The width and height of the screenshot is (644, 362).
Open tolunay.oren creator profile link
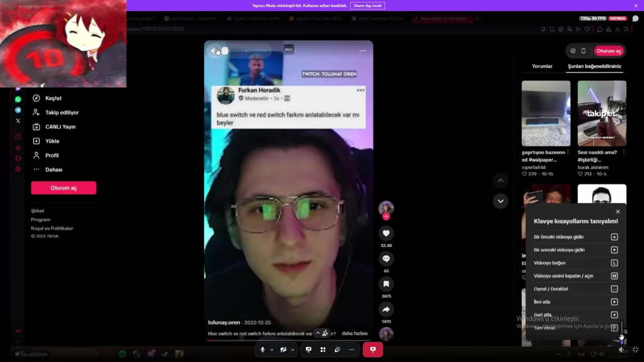coord(224,322)
